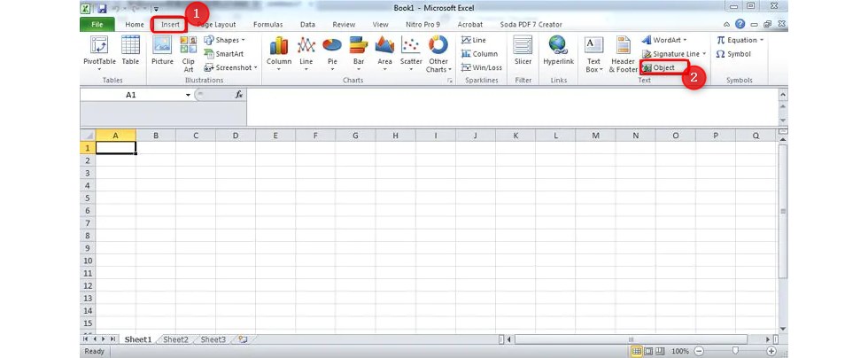Image resolution: width=868 pixels, height=358 pixels.
Task: Open the Acrobat tab
Action: coord(470,25)
